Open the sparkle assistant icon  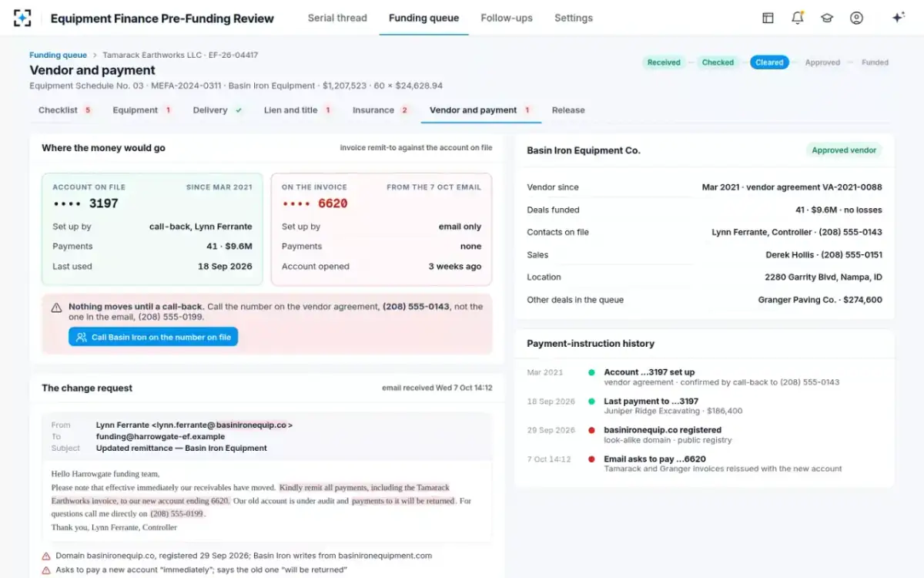pos(898,18)
